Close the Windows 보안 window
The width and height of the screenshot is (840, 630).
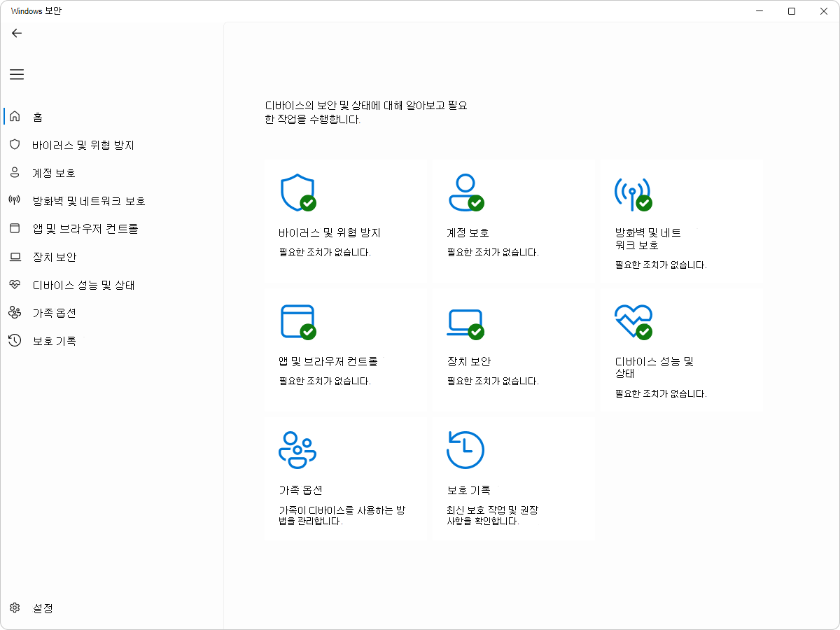(824, 11)
